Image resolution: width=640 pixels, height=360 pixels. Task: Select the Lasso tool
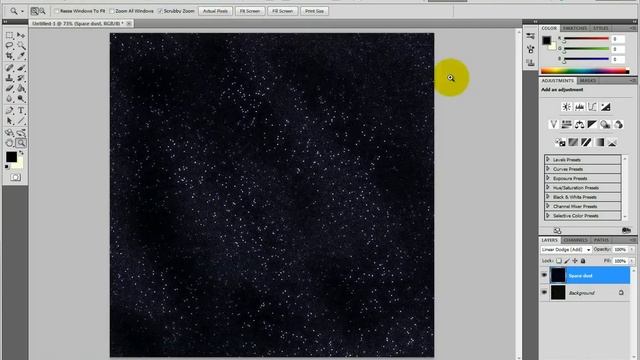point(9,46)
